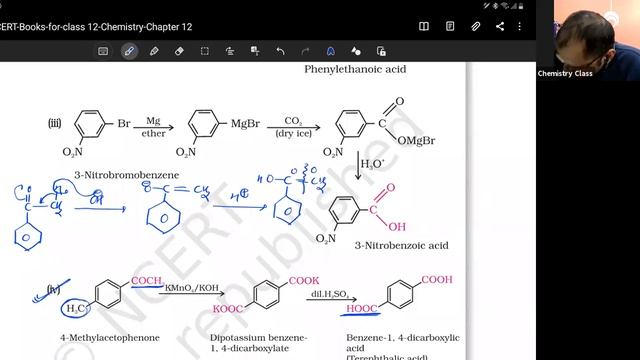
Task: Choose the lasso selection tool
Action: (204, 51)
